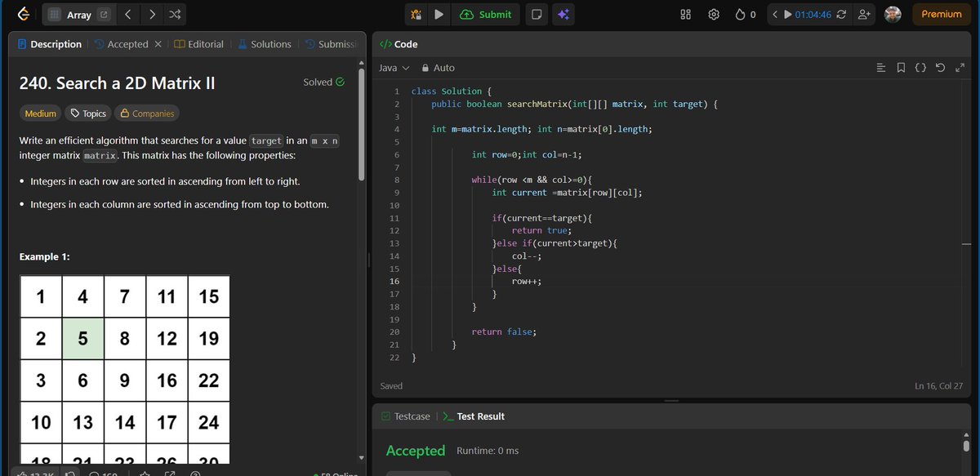Click the 'col--;' line

527,256
